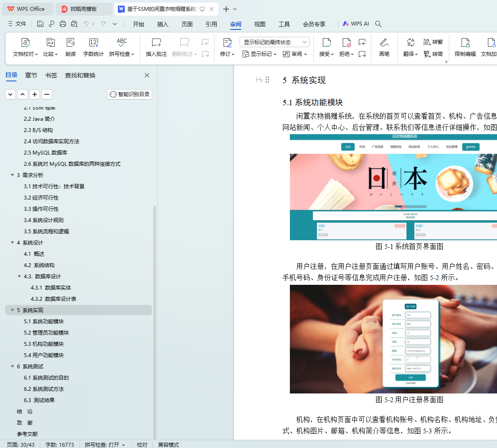The image size is (497, 448).
Task: Click the navigation pane scrollbar
Action: point(155,322)
